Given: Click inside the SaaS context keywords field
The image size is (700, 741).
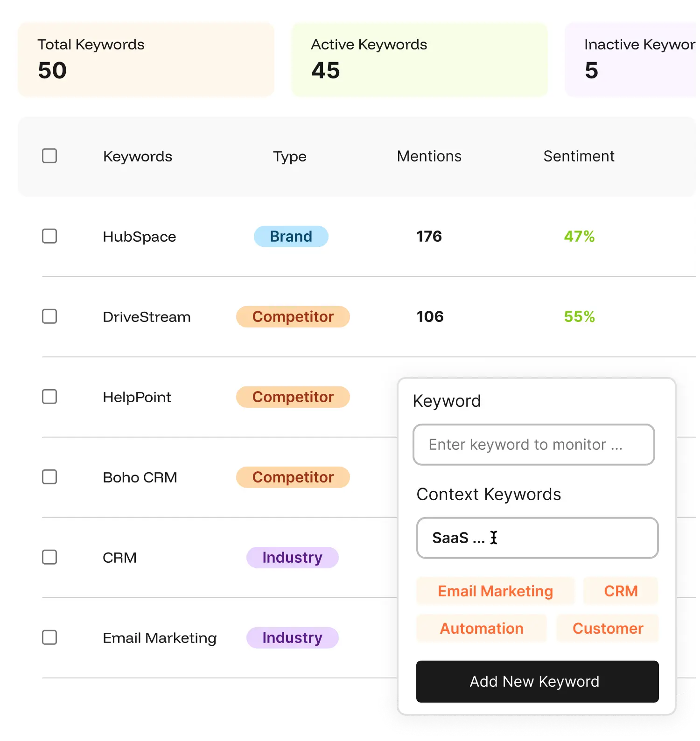Looking at the screenshot, I should tap(537, 538).
